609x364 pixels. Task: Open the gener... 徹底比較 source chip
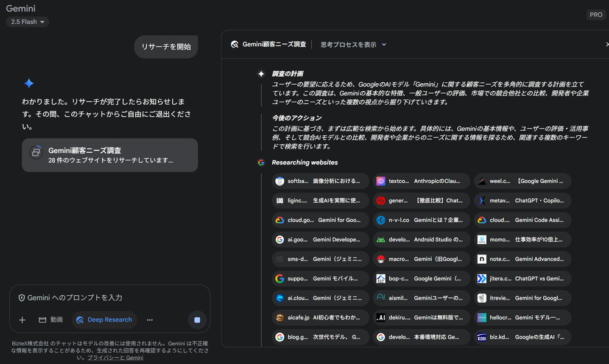pos(421,201)
